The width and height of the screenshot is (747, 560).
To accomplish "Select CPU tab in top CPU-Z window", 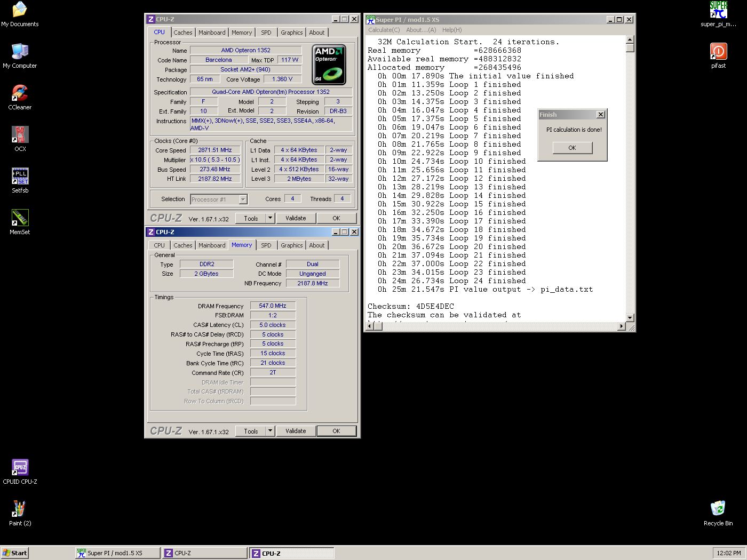I will (160, 32).
